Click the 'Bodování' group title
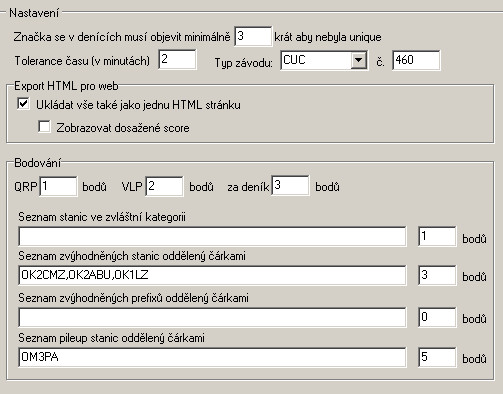 [38, 163]
